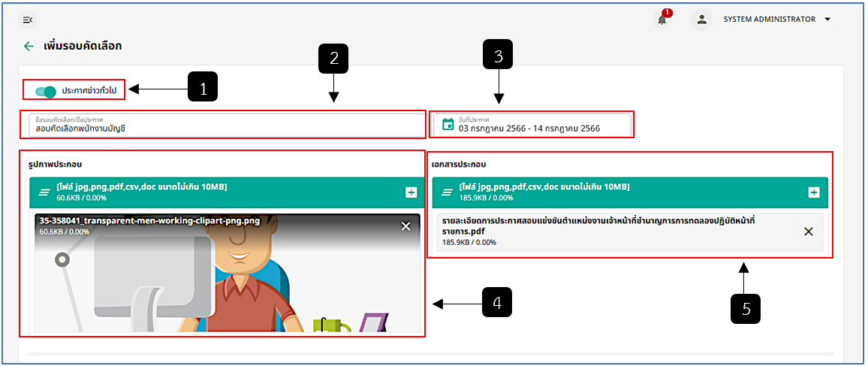Click the document upload green header bar
This screenshot has width=868, height=366.
pyautogui.click(x=630, y=192)
